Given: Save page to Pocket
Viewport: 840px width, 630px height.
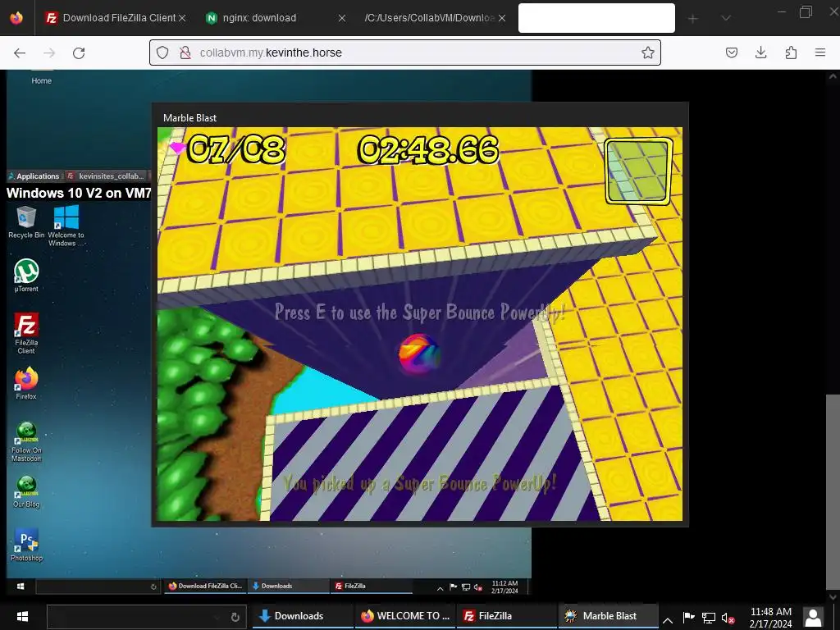Looking at the screenshot, I should 731,52.
